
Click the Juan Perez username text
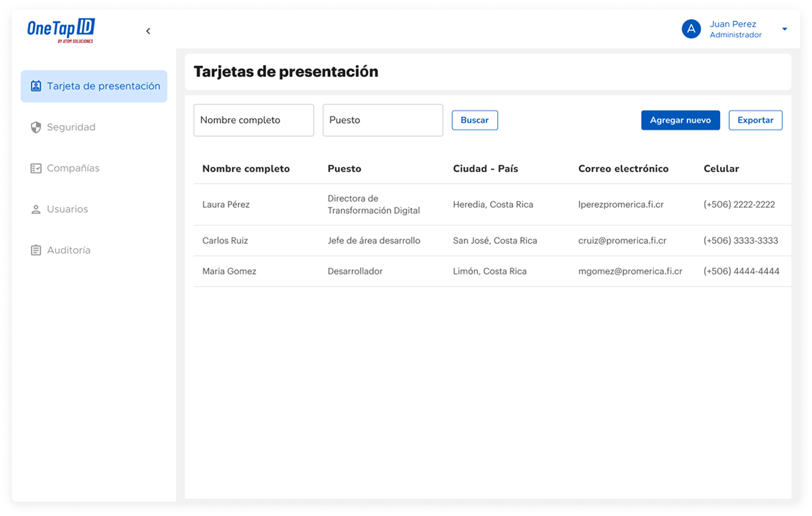tap(733, 24)
